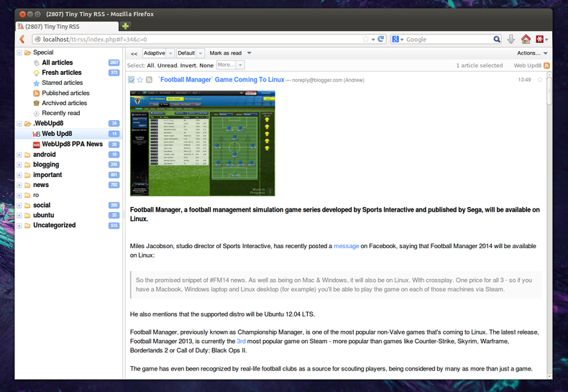568x392 pixels.
Task: Bookmark page with the URL bar star
Action: (365, 39)
